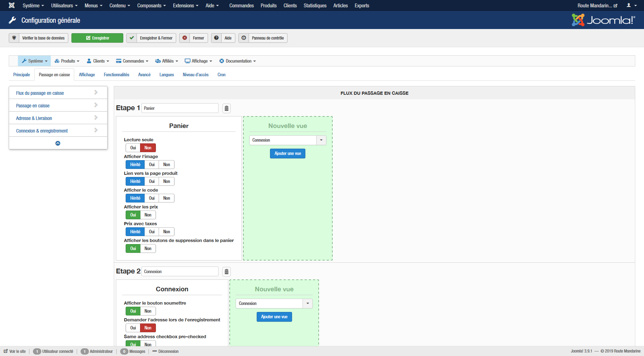Viewport: 644px width, 356px height.
Task: Set Demander l'adresse lors de l'enregistrement to Oui
Action: pyautogui.click(x=133, y=328)
